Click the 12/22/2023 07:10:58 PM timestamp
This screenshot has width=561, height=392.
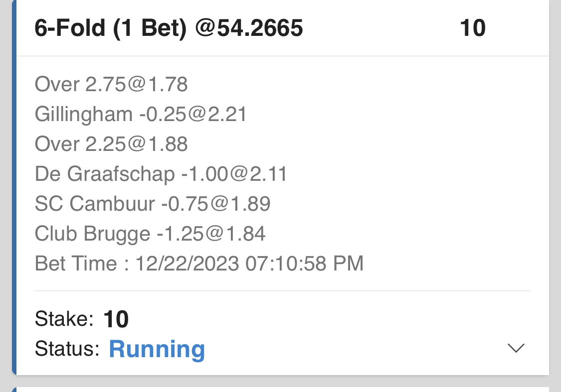click(x=249, y=263)
